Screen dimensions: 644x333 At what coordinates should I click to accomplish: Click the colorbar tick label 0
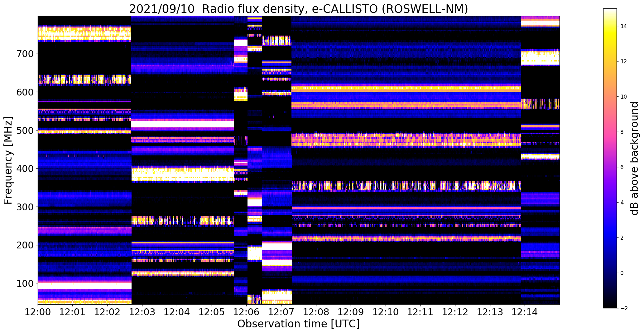(622, 273)
